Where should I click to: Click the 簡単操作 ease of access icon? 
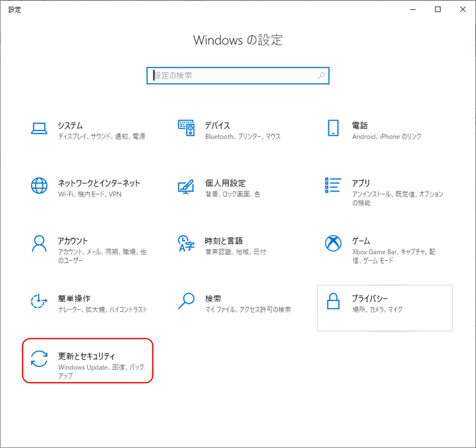tap(39, 301)
